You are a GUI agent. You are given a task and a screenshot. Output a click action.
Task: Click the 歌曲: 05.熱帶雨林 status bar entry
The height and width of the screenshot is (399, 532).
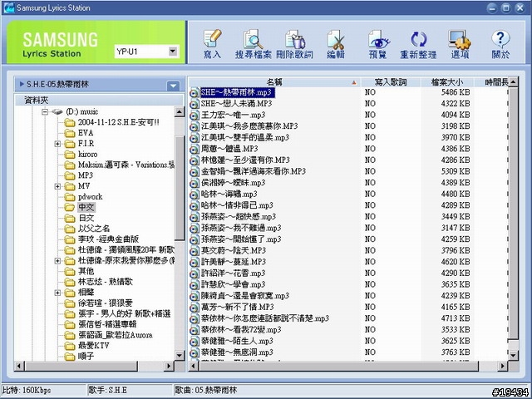click(205, 390)
